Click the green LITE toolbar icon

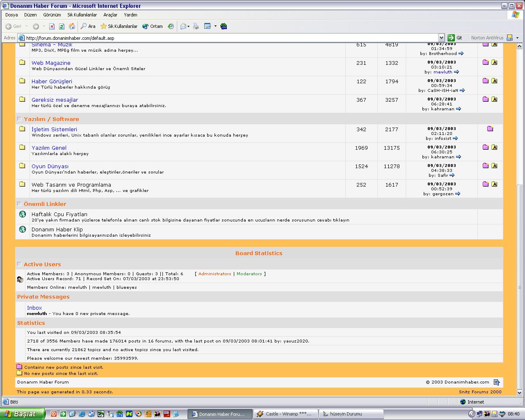point(224,26)
